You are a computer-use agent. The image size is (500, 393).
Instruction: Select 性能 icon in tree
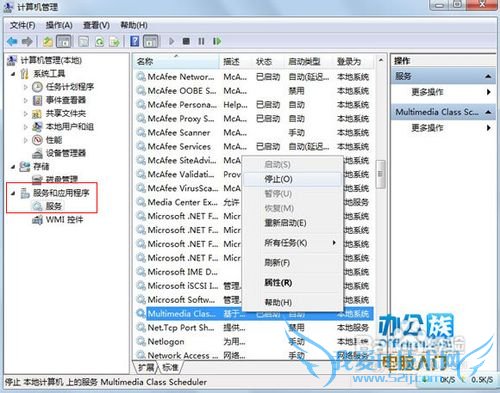(37, 140)
